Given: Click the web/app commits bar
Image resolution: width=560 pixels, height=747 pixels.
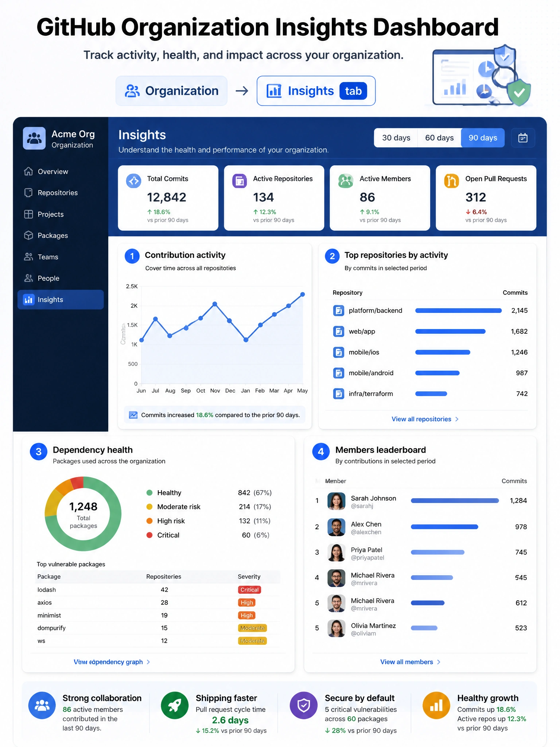Looking at the screenshot, I should pos(450,332).
